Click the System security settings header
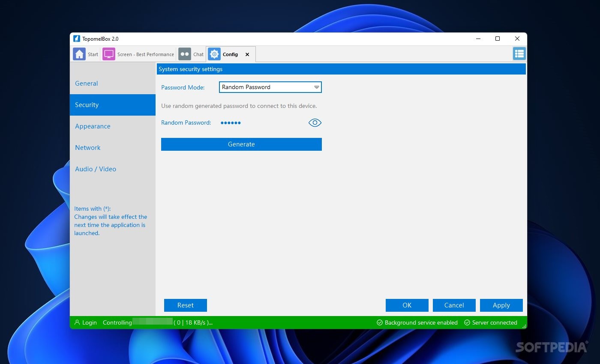This screenshot has width=600, height=364. pos(341,69)
